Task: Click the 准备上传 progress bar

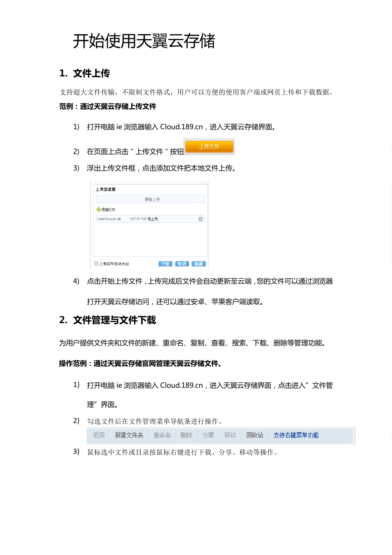Action: [x=151, y=199]
